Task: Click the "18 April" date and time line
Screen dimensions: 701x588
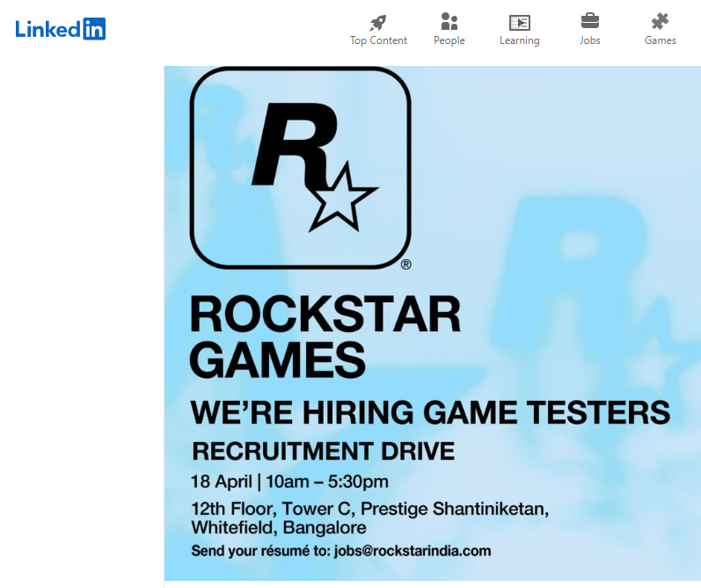Action: click(x=289, y=482)
